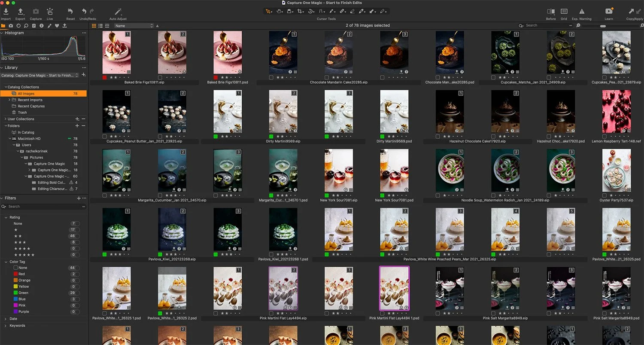Open the Library tool tab folder icon
This screenshot has height=345, width=644.
(3, 26)
